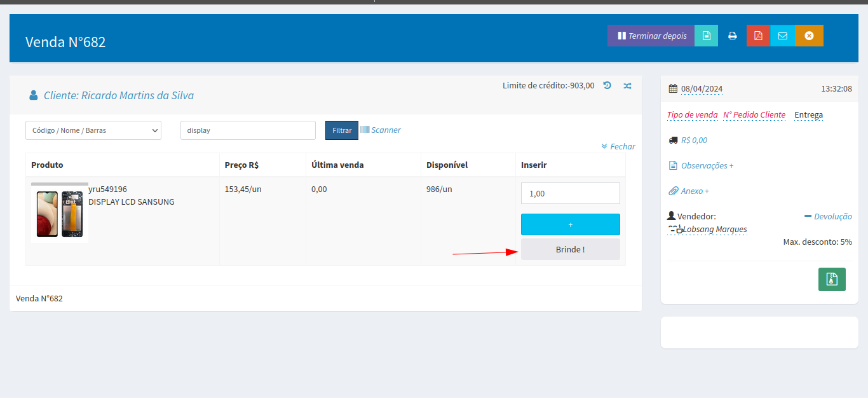Open the Código / Nome / Barras dropdown
Image resolution: width=868 pixels, height=398 pixels.
click(x=93, y=130)
